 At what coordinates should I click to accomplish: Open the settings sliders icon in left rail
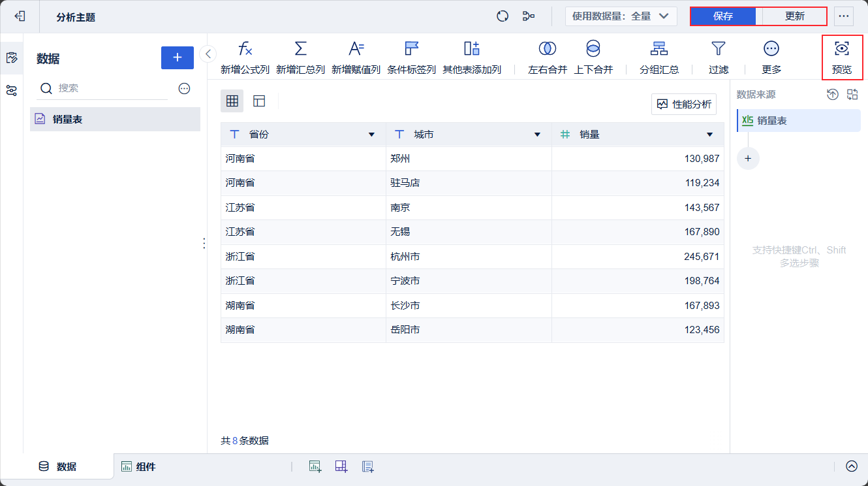click(x=11, y=91)
